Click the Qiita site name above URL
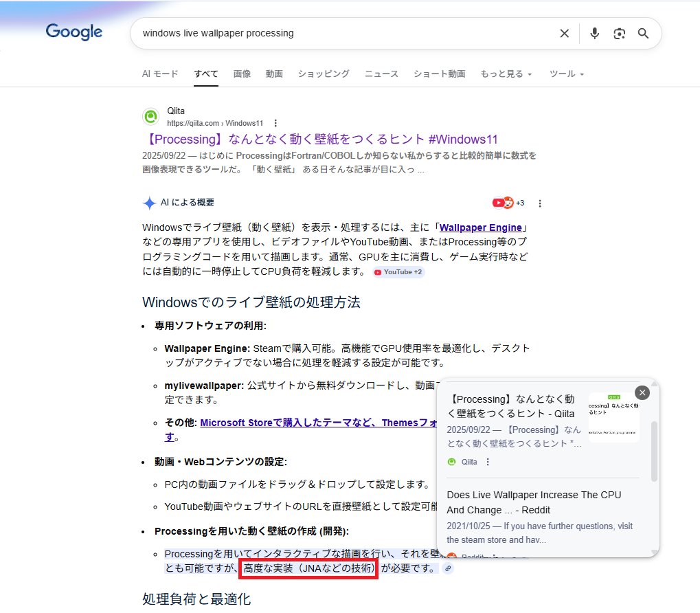The height and width of the screenshot is (613, 700). (x=176, y=111)
